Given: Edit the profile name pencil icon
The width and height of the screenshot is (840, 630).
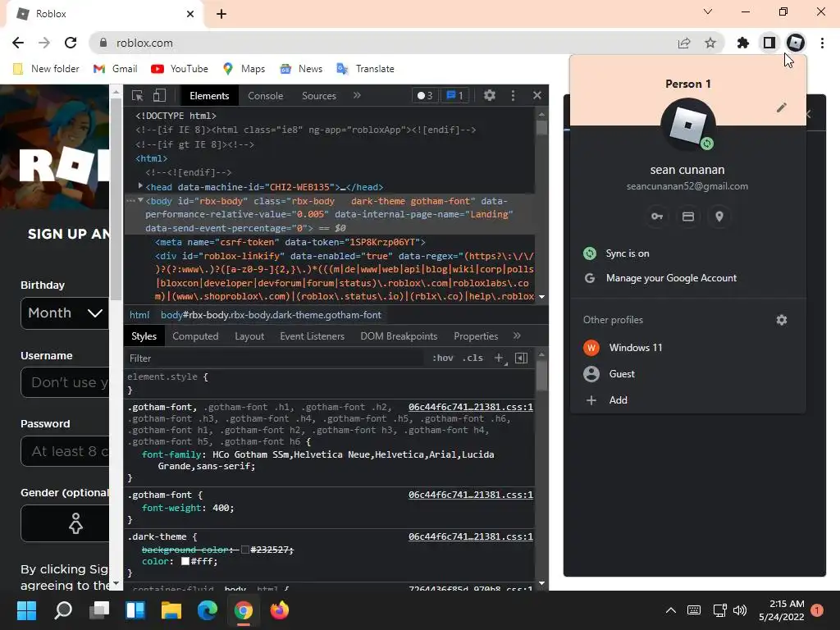Looking at the screenshot, I should 782,107.
